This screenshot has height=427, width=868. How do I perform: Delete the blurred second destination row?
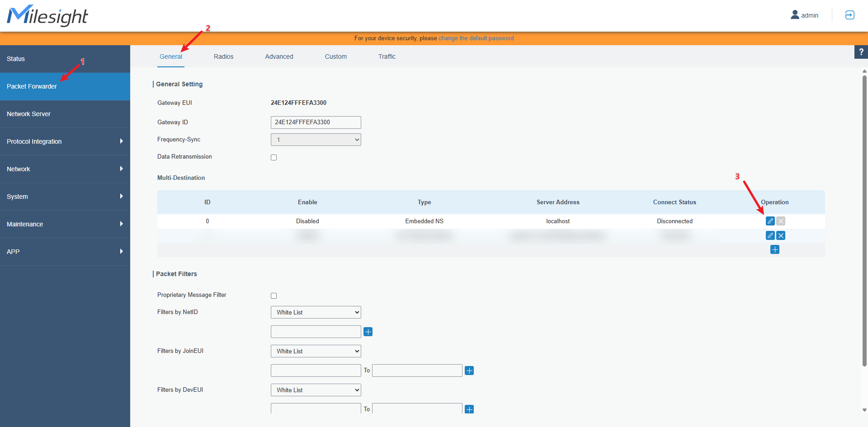point(781,235)
